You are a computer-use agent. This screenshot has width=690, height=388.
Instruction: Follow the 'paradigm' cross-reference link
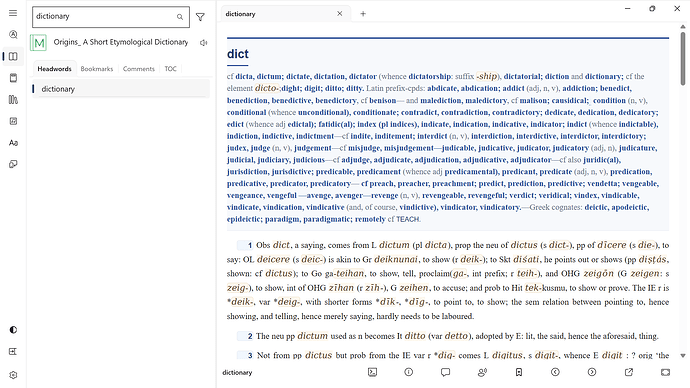click(x=282, y=219)
